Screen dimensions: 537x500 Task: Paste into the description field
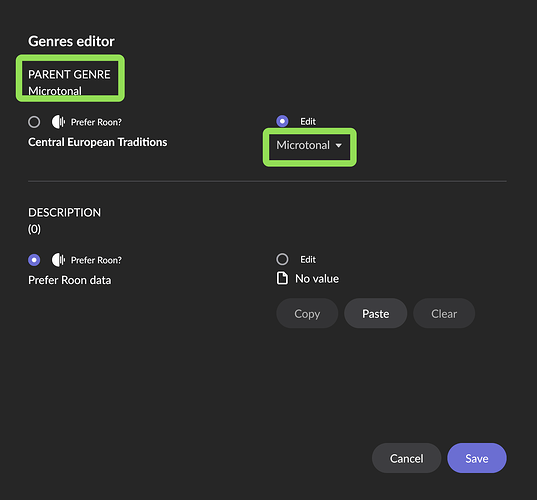point(376,313)
